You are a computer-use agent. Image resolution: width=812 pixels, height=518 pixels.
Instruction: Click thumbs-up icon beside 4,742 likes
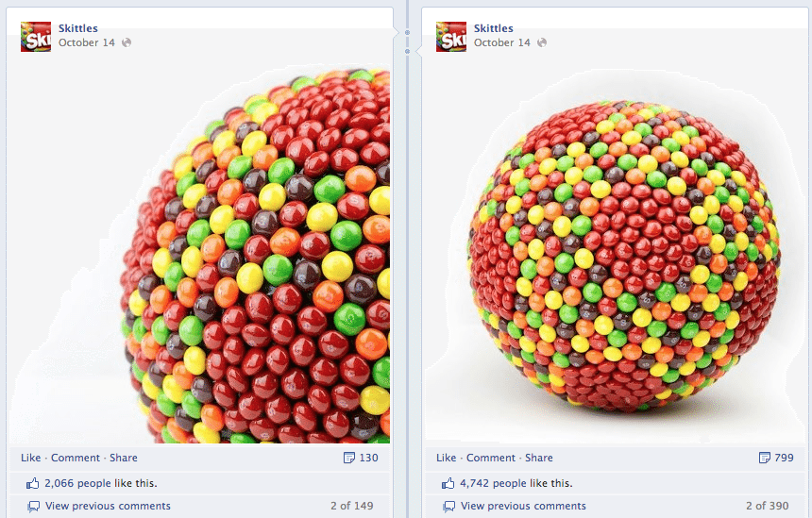[448, 483]
